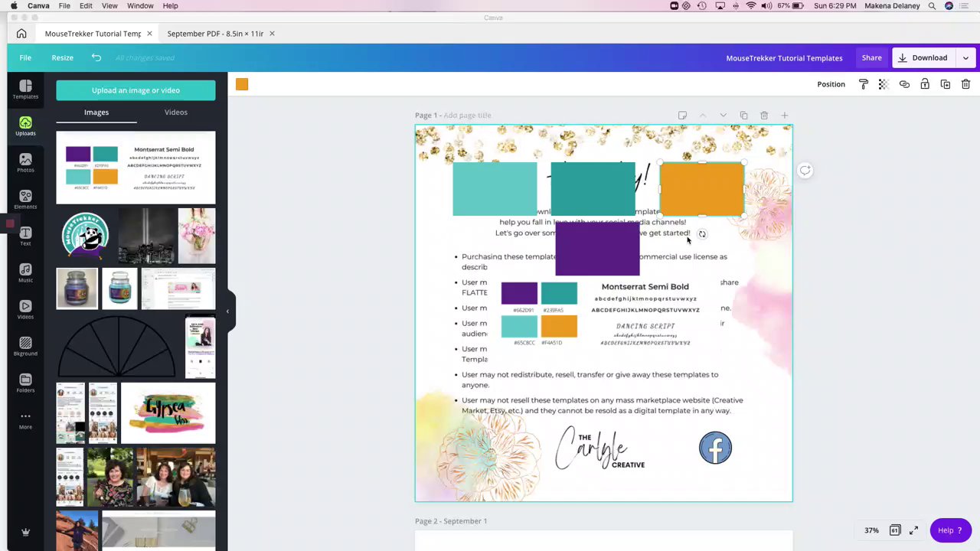The image size is (980, 551).
Task: Open the orange fill color swatch
Action: click(242, 84)
